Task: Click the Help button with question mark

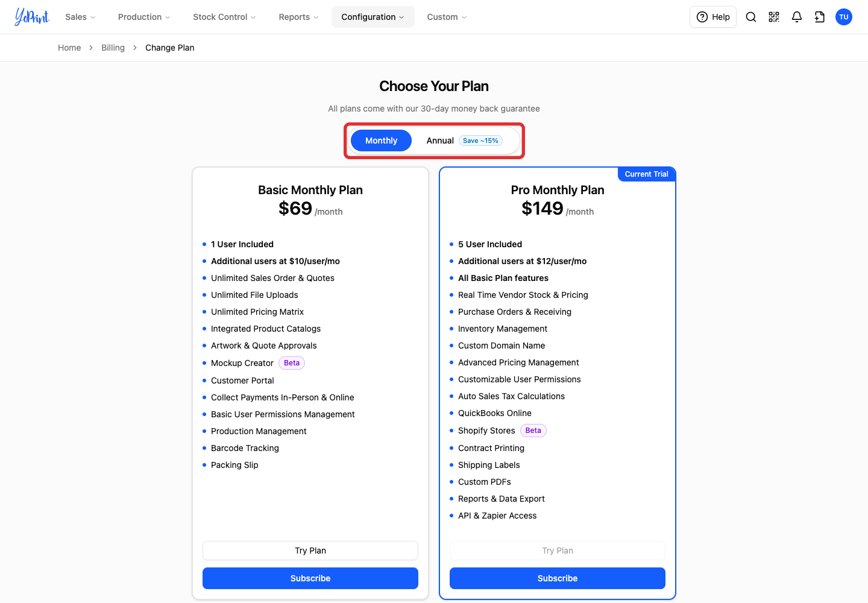Action: pyautogui.click(x=713, y=17)
